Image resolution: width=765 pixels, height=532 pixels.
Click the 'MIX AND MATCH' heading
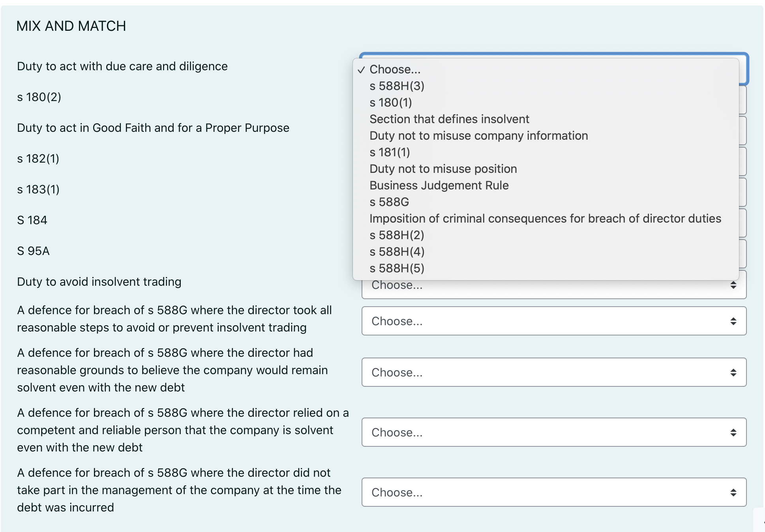tap(71, 26)
